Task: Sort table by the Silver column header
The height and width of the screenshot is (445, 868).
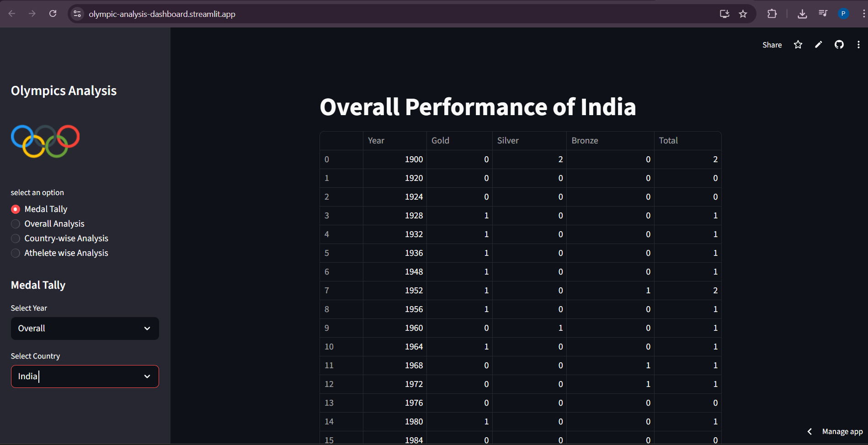Action: coord(529,141)
